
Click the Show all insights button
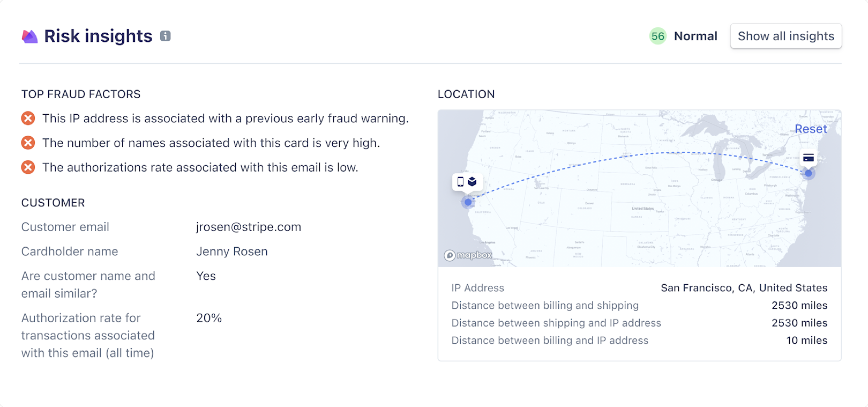click(785, 36)
